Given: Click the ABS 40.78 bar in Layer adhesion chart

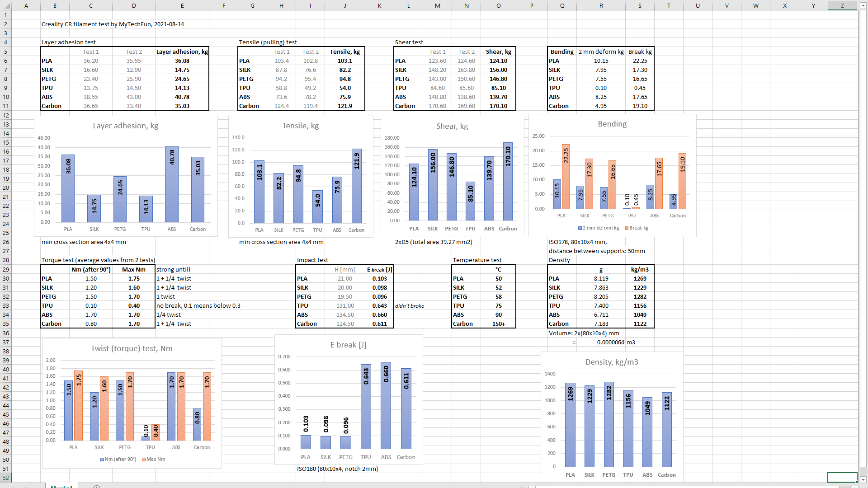Looking at the screenshot, I should tap(172, 184).
